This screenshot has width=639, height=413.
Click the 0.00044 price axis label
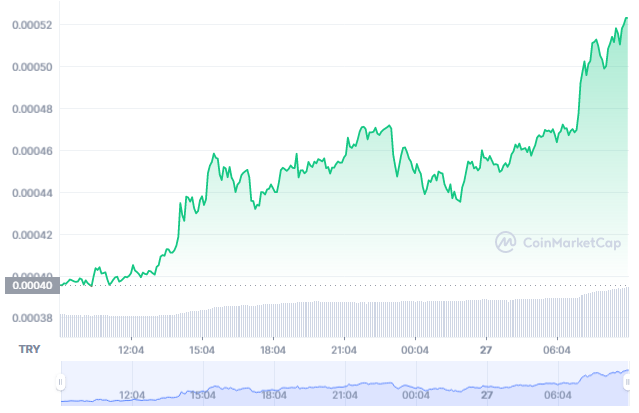pyautogui.click(x=30, y=193)
